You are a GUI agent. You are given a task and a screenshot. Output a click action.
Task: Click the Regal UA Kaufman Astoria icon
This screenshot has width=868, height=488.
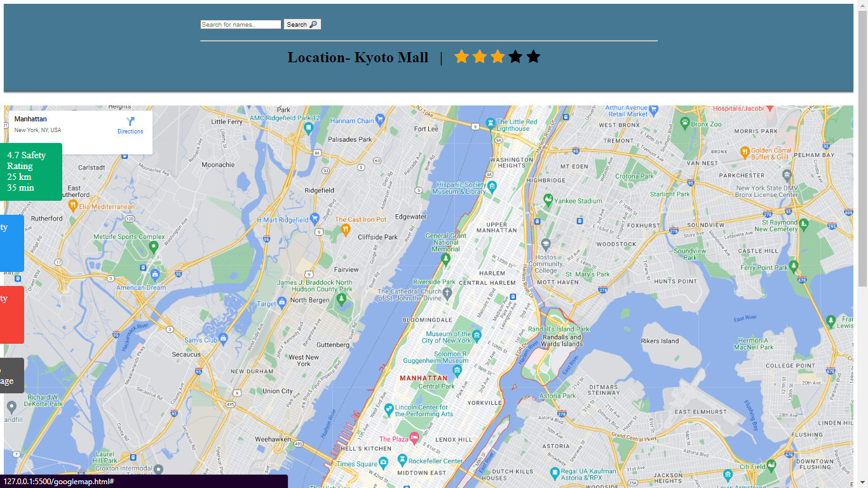[555, 473]
